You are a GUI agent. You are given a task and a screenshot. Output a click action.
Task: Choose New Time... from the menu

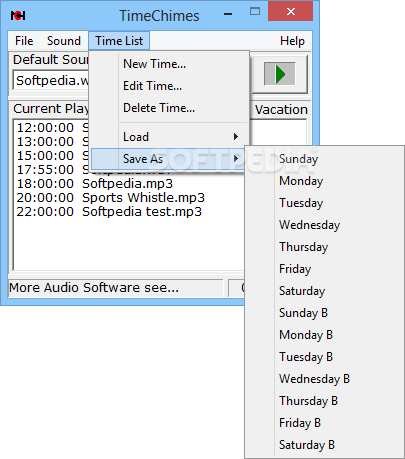170,64
